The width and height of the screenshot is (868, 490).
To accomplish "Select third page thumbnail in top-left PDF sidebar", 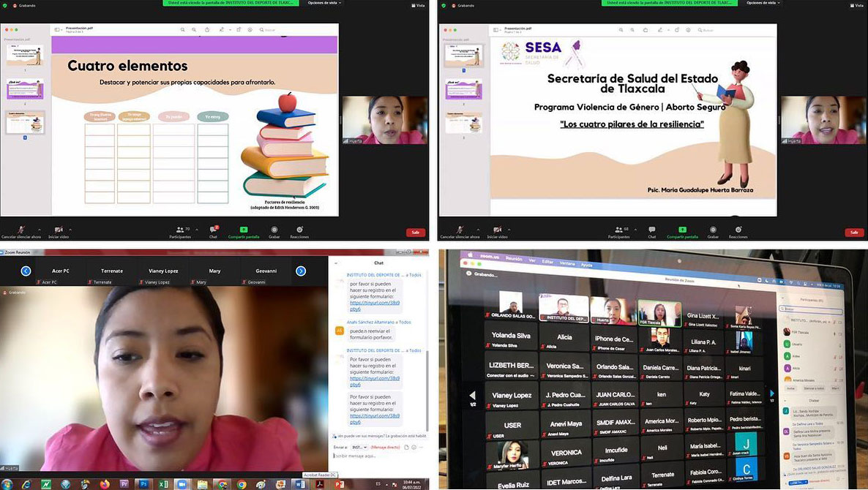I will [25, 123].
